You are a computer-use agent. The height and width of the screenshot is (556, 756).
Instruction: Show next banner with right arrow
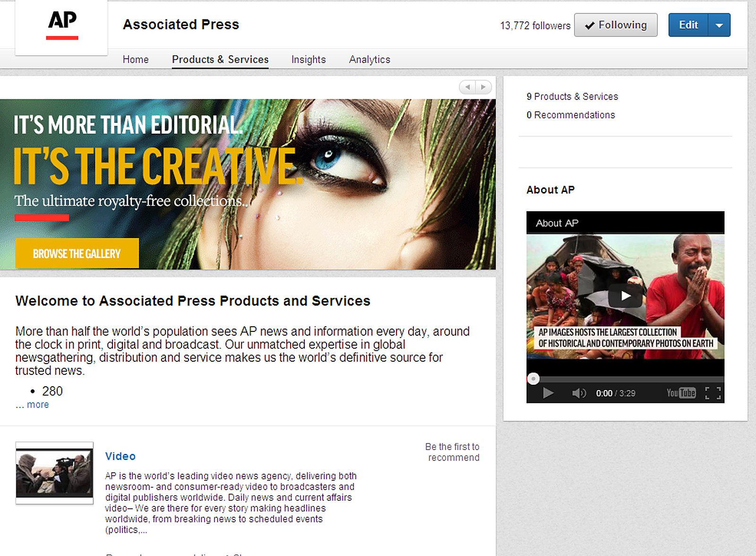pyautogui.click(x=483, y=87)
